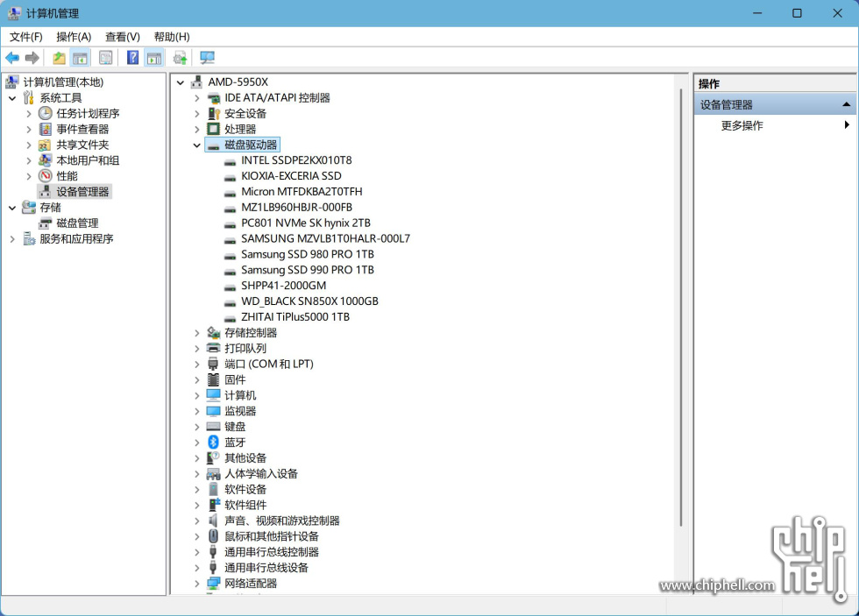The height and width of the screenshot is (616, 859).
Task: Select 计算机管理(本地) root item
Action: click(63, 82)
